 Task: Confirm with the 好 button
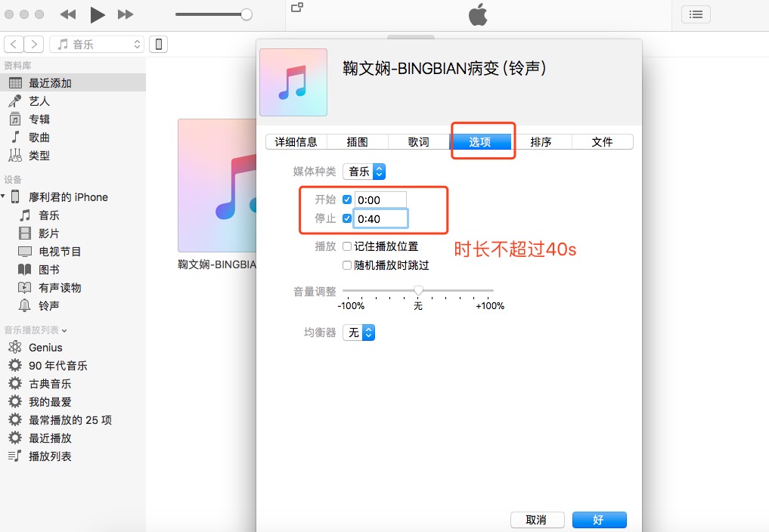(600, 520)
